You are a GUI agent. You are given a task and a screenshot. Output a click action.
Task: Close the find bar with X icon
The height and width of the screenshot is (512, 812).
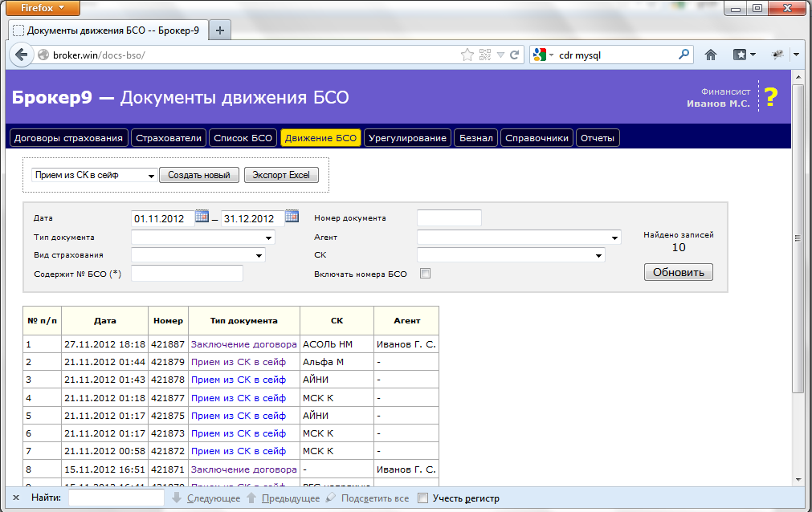pos(16,498)
